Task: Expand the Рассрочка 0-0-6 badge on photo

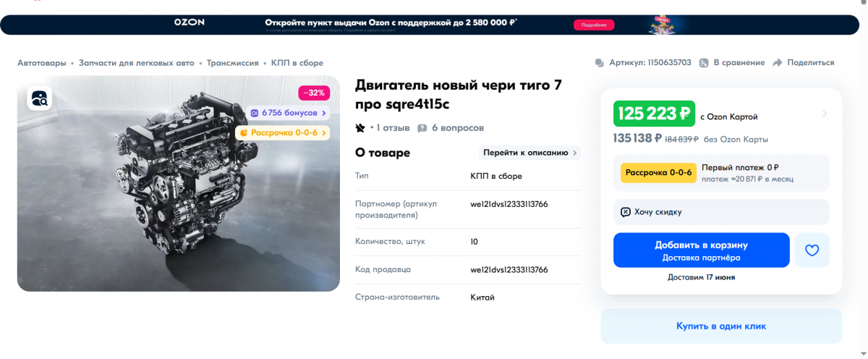Action: (x=283, y=132)
